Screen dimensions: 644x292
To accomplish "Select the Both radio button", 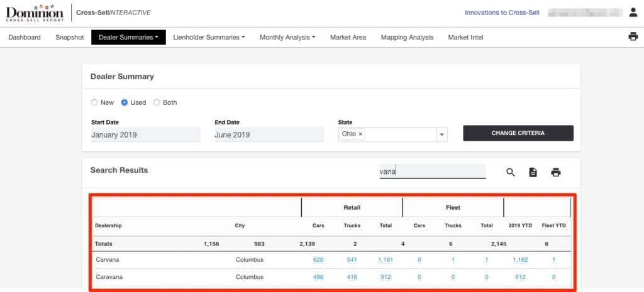I will tap(157, 102).
